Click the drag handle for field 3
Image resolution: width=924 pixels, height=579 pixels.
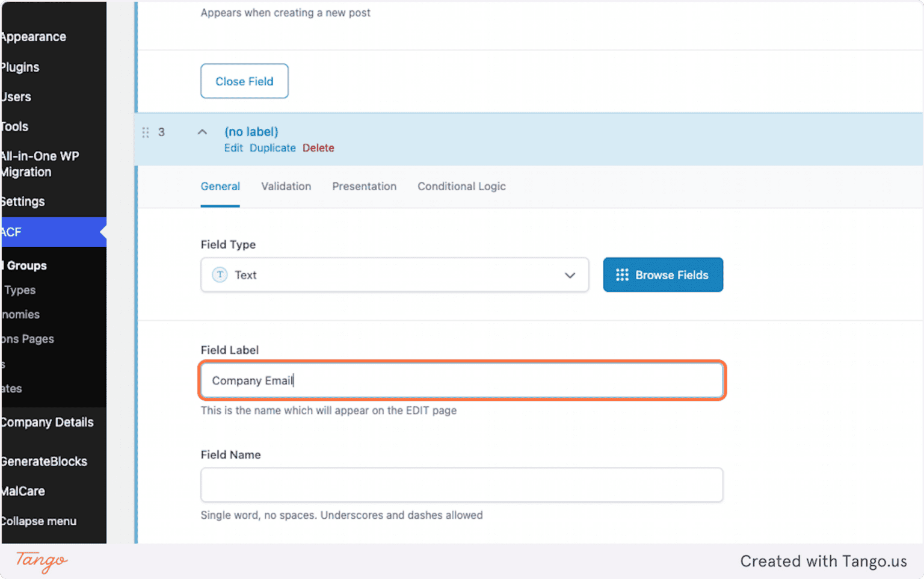coord(145,132)
